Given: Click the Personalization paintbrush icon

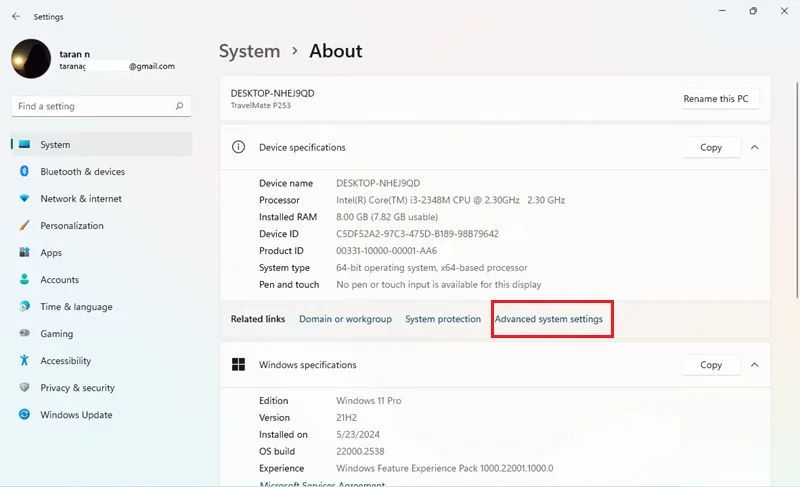Looking at the screenshot, I should [24, 225].
